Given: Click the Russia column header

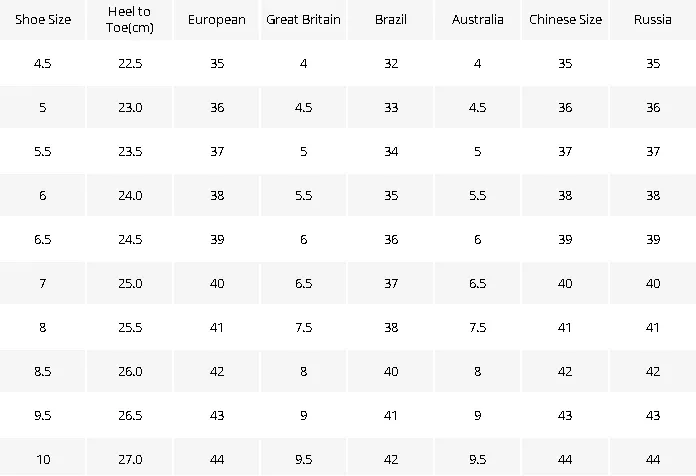Looking at the screenshot, I should pyautogui.click(x=652, y=20).
